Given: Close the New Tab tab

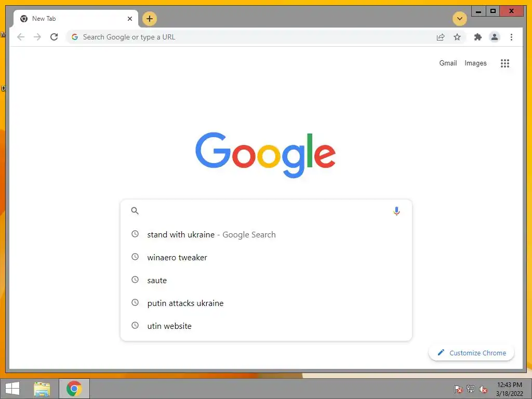Looking at the screenshot, I should point(129,19).
